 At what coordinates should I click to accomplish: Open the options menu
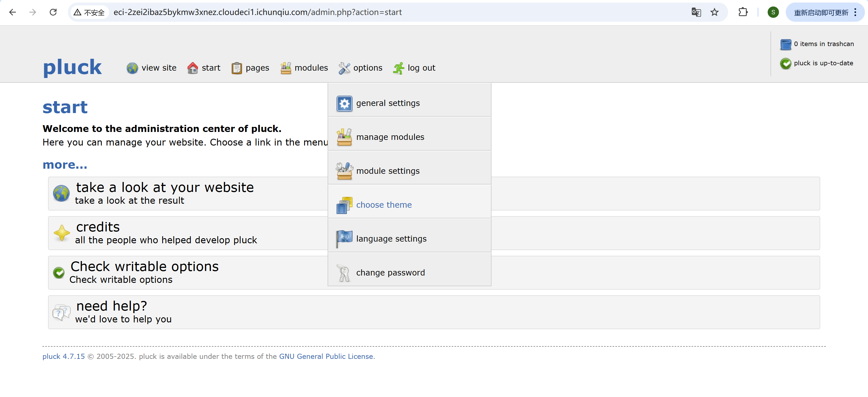click(x=368, y=68)
